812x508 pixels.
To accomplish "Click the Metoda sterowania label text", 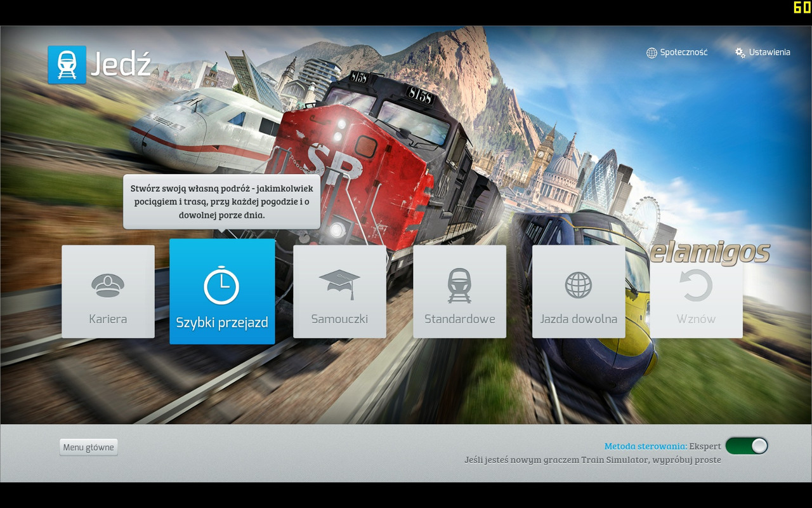I will click(x=646, y=446).
